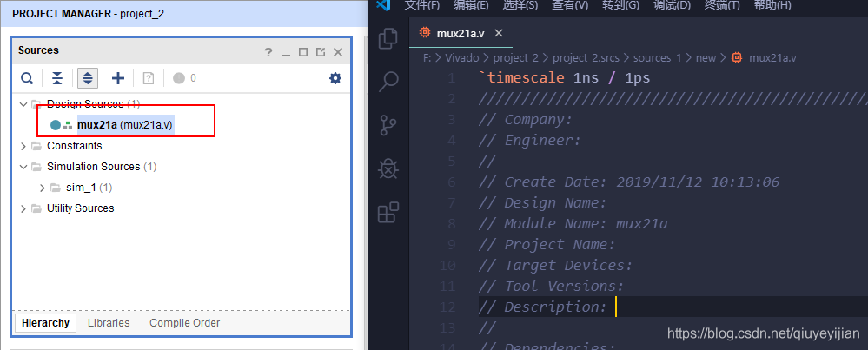Open the 终端(T) menu
Viewport: 868px width, 350px height.
click(x=722, y=5)
